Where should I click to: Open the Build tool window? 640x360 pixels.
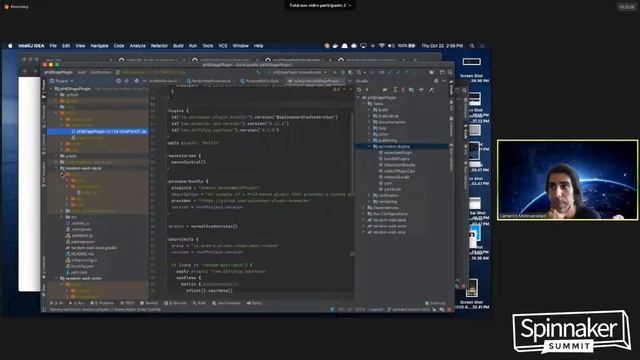(199, 303)
